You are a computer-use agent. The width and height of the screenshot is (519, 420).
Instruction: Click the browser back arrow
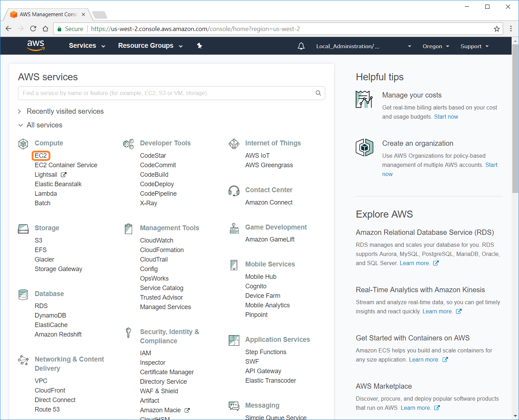click(9, 29)
